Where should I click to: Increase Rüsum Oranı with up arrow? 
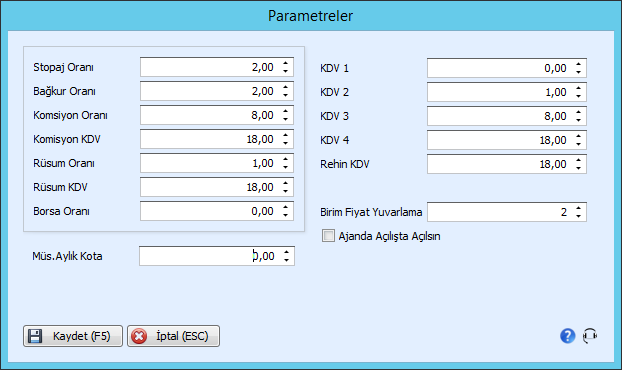(x=285, y=159)
